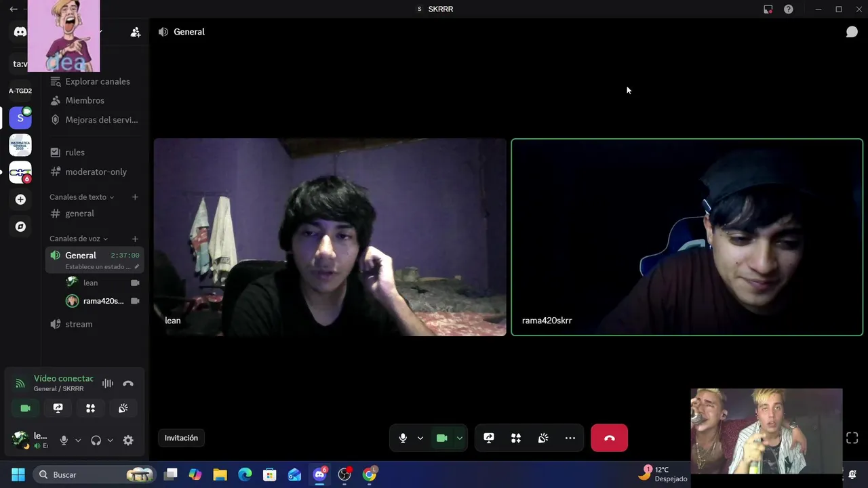Open the A-TGD2 server icon
This screenshot has height=488, width=868.
pos(20,91)
